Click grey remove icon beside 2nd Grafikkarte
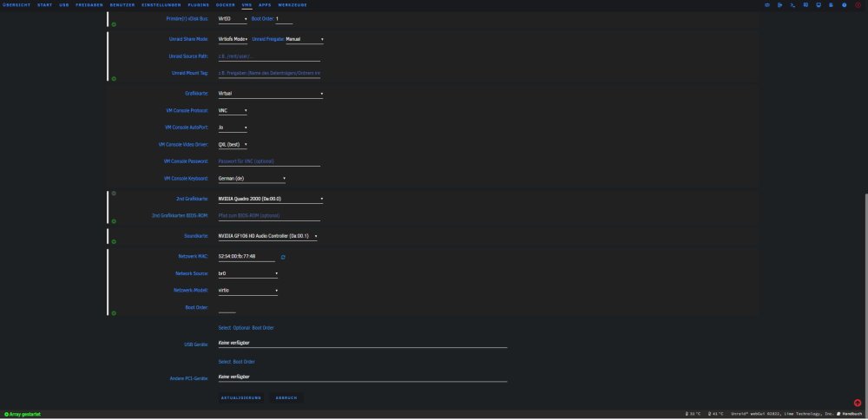868x420 pixels. pyautogui.click(x=114, y=194)
